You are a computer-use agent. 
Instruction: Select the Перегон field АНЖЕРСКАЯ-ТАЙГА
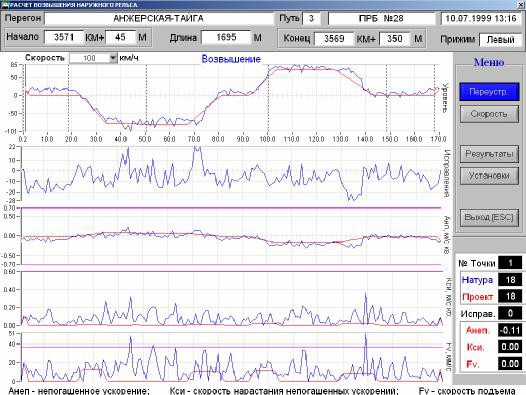(x=159, y=18)
